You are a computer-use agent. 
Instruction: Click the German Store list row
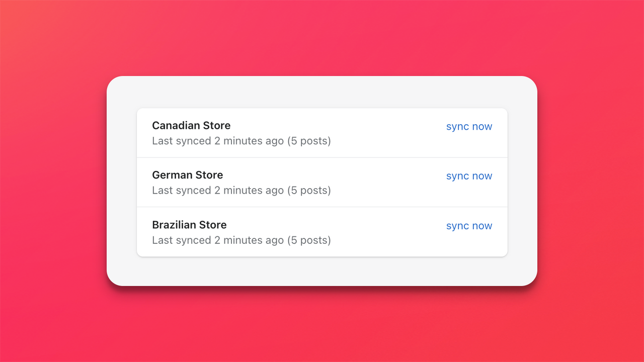[x=322, y=182]
